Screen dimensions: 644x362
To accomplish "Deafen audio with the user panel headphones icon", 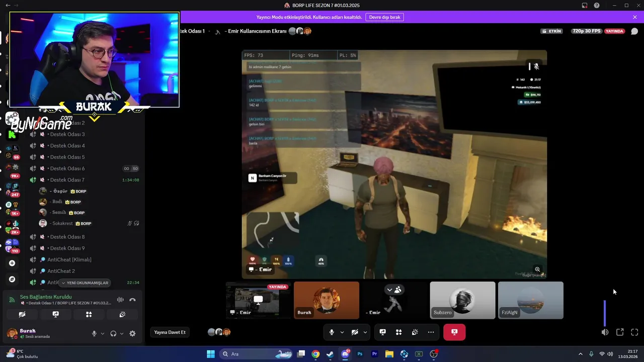I will pos(113,333).
